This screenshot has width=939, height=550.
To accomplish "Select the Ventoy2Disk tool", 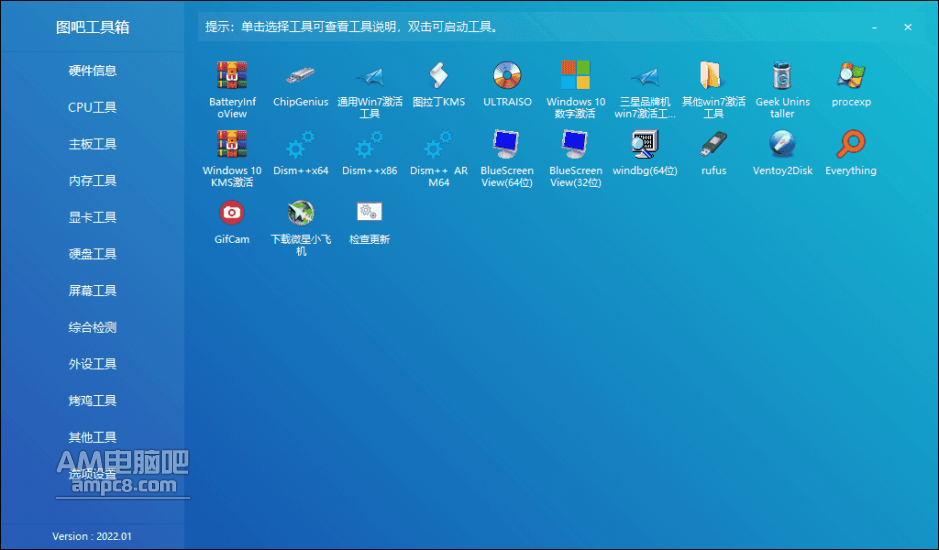I will click(782, 144).
